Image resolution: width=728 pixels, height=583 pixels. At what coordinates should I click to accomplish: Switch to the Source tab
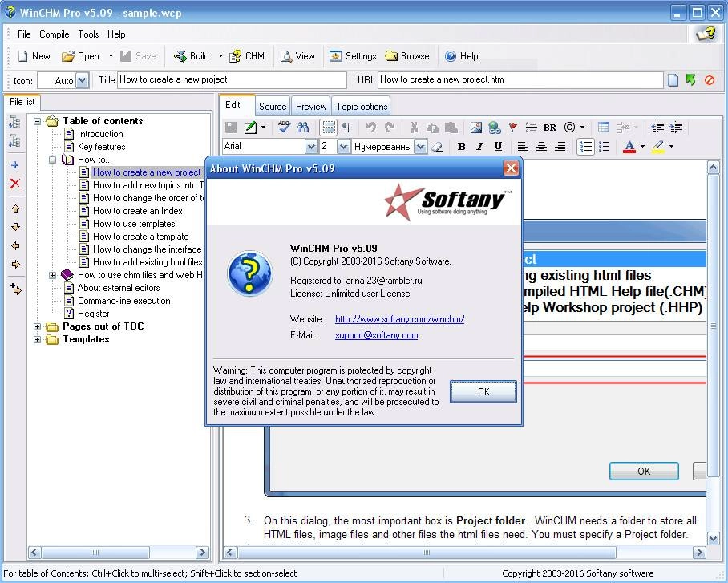273,107
